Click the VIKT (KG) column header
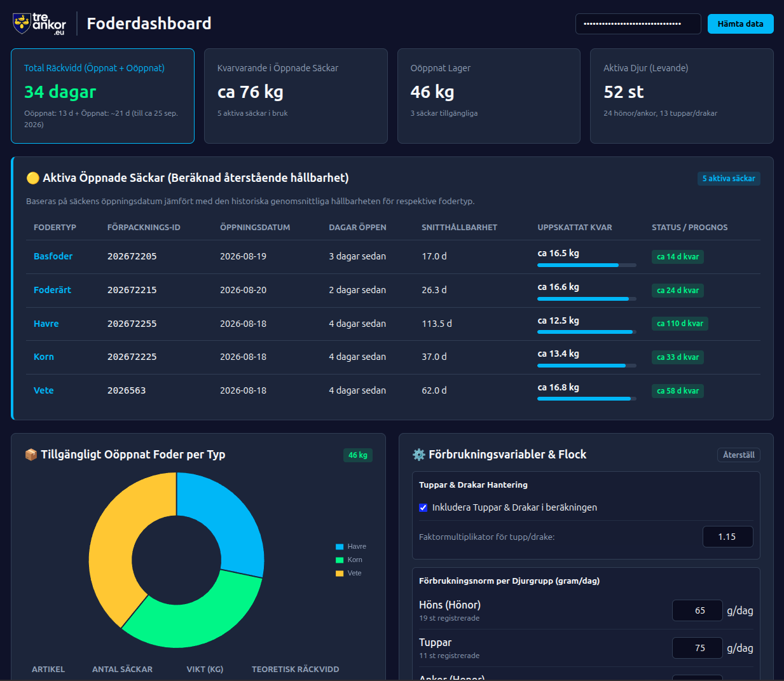Screen dimensions: 784x681 (205, 669)
